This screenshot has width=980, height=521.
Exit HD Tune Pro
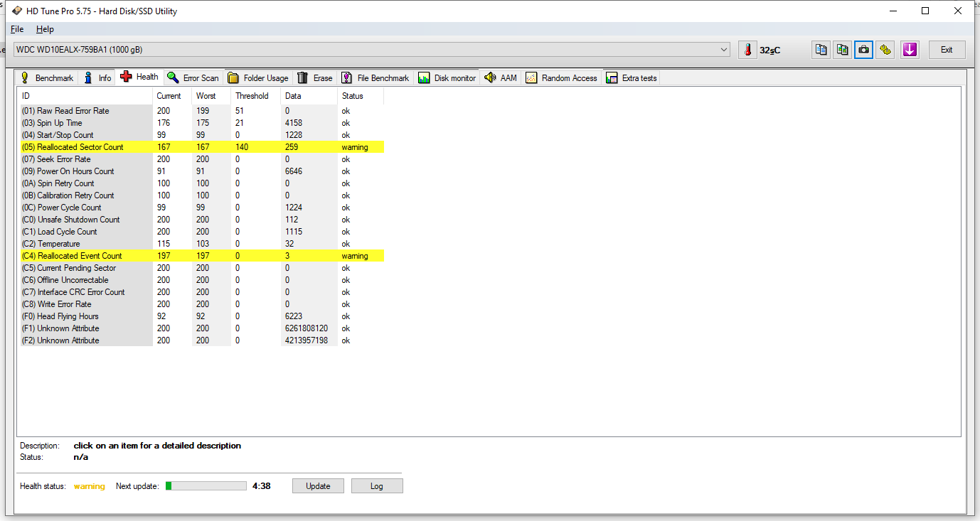pyautogui.click(x=947, y=50)
